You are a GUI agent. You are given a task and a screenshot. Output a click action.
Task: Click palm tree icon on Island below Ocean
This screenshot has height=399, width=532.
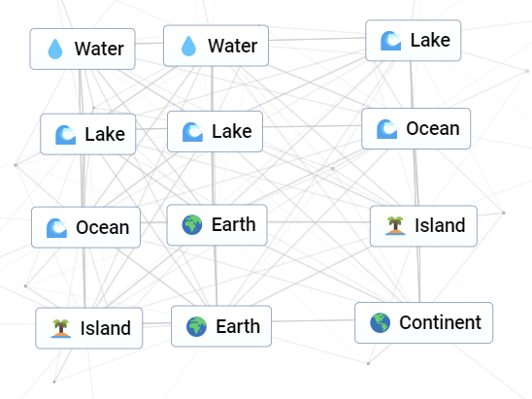(61, 328)
